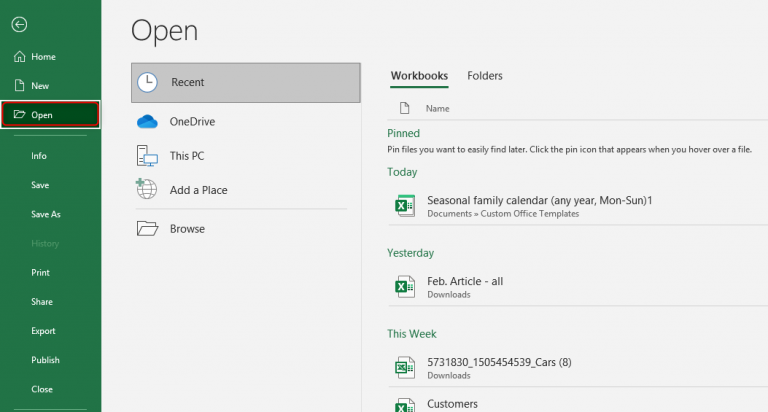Click Excel icon for Seasonal family calendar
The width and height of the screenshot is (768, 412).
point(404,206)
